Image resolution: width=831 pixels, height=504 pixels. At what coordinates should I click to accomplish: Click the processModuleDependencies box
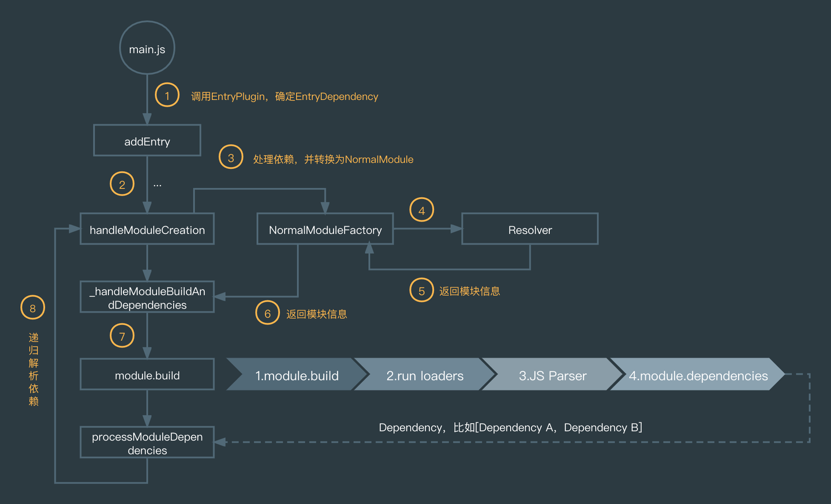147,443
